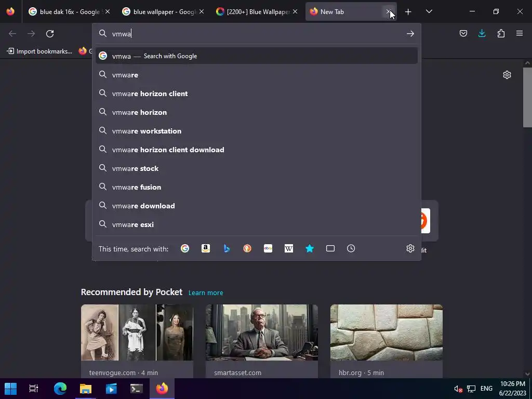The height and width of the screenshot is (399, 532).
Task: Click the Firefox taskbar icon
Action: (162, 389)
